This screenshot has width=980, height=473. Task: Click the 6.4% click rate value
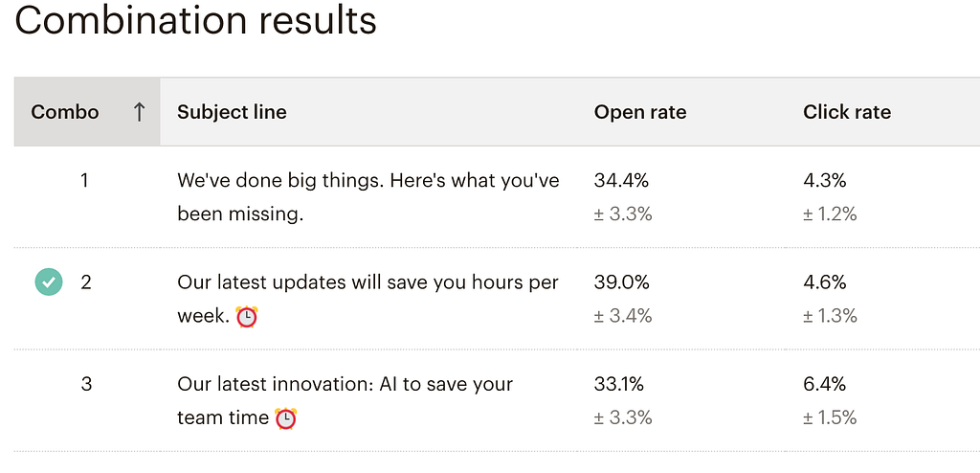pos(825,384)
